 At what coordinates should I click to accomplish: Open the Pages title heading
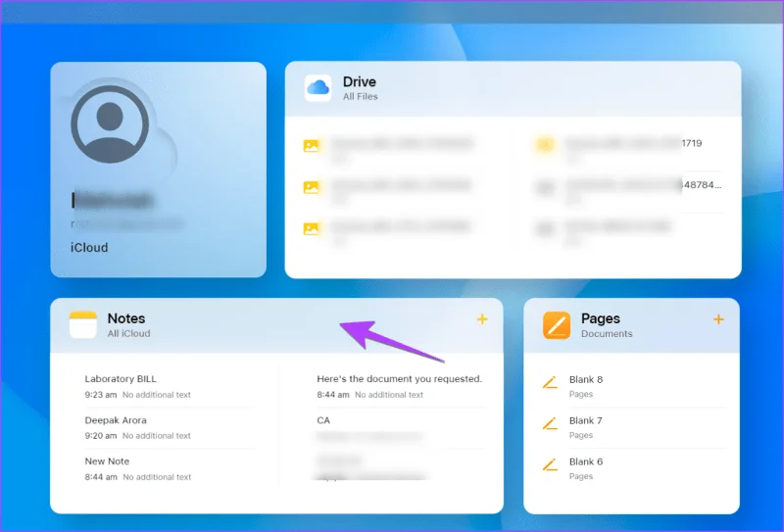pos(601,318)
